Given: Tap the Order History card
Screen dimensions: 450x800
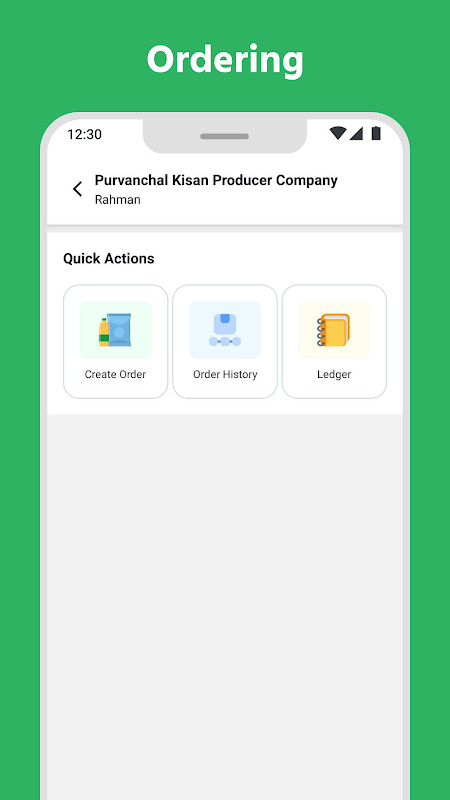Looking at the screenshot, I should tap(225, 341).
